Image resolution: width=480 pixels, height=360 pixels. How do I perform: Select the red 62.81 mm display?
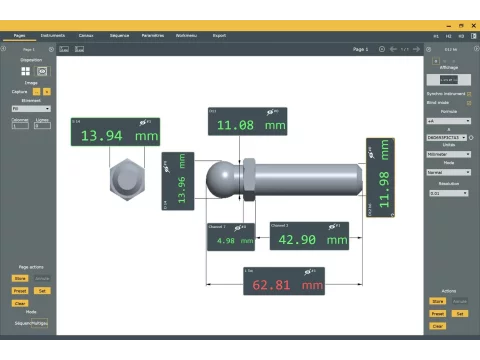pos(284,281)
